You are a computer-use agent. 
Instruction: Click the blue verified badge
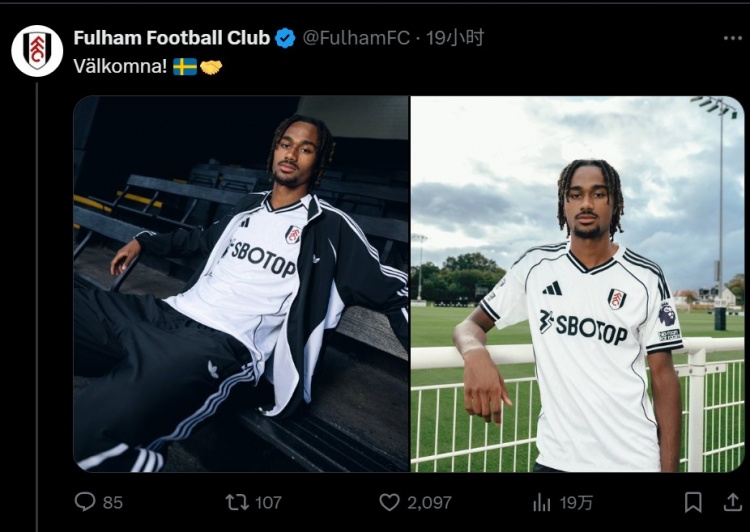coord(285,38)
